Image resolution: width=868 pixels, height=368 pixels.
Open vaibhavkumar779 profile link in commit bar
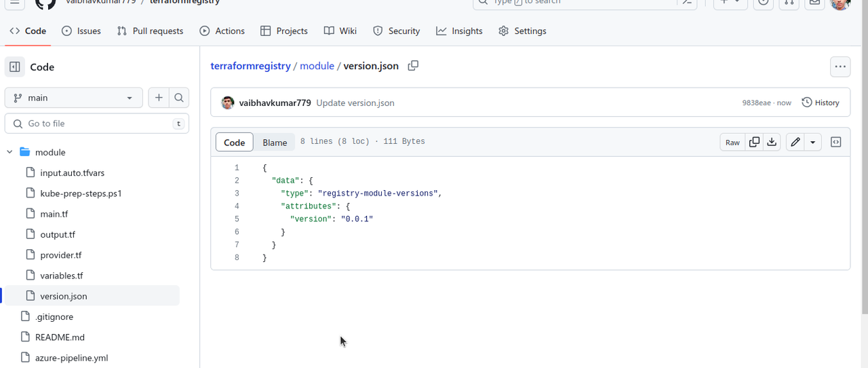tap(275, 103)
